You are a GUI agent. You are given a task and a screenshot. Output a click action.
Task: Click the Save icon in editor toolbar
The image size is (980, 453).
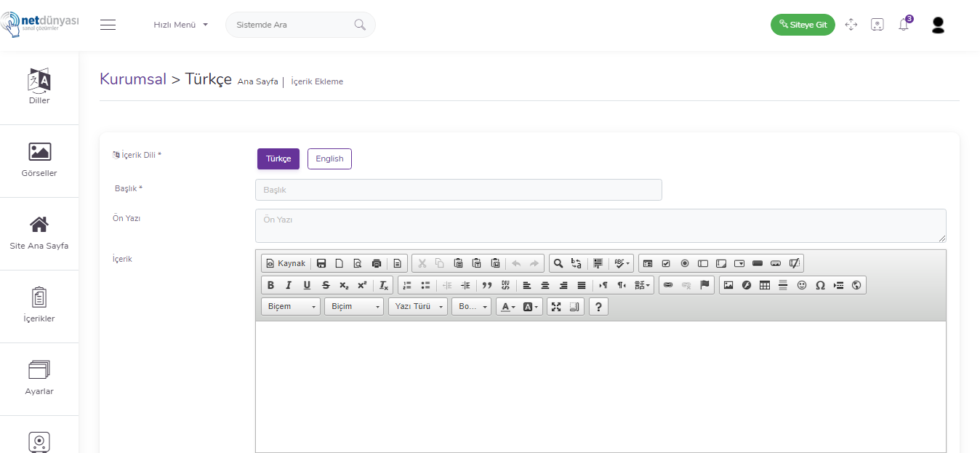[x=321, y=263]
